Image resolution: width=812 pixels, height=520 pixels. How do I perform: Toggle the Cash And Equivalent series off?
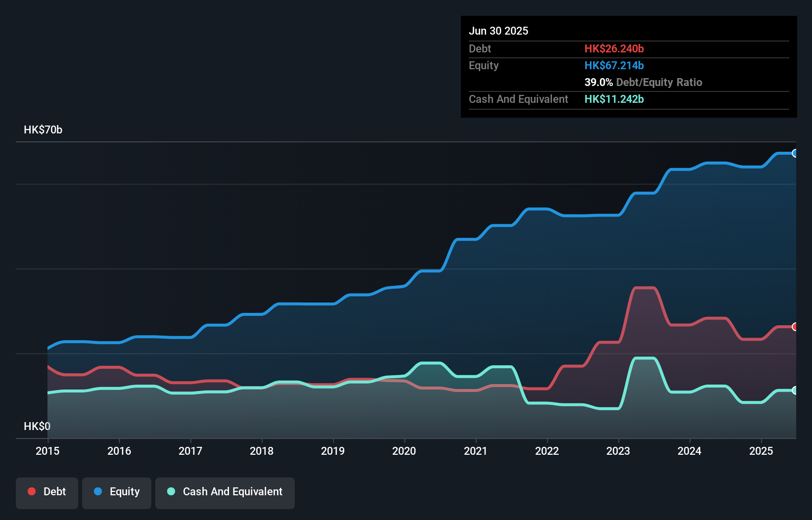[225, 492]
